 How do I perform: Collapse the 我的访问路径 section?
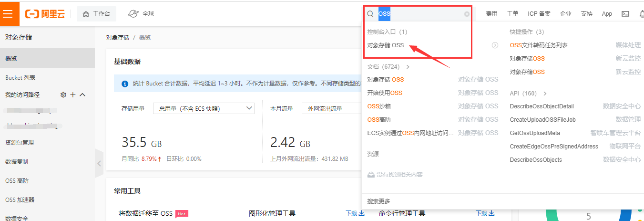click(82, 95)
